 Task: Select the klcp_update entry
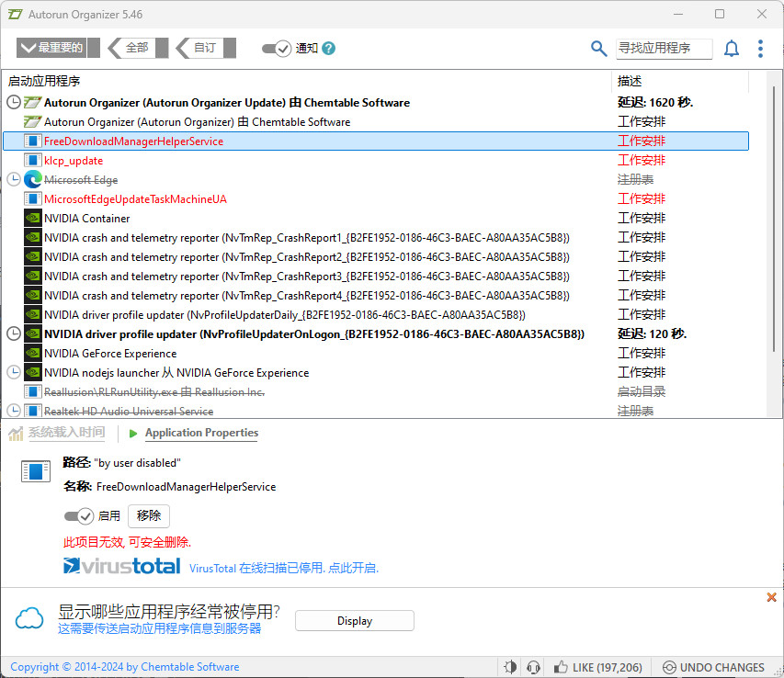click(x=376, y=161)
